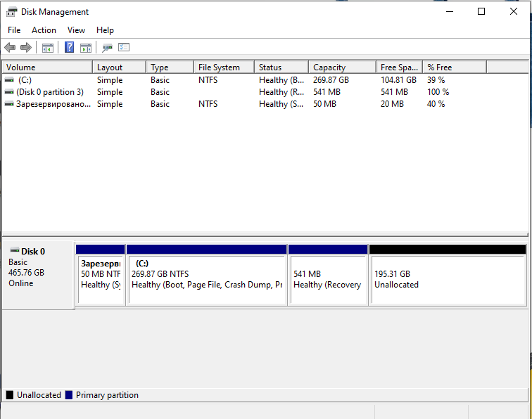The width and height of the screenshot is (532, 419).
Task: Click the 465.76 GB disk size text
Action: click(x=27, y=273)
